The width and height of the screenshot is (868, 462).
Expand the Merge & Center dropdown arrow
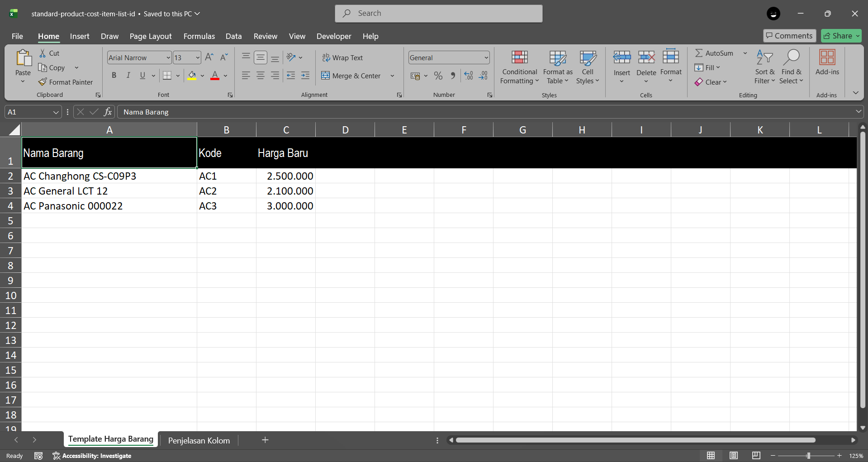click(x=392, y=76)
